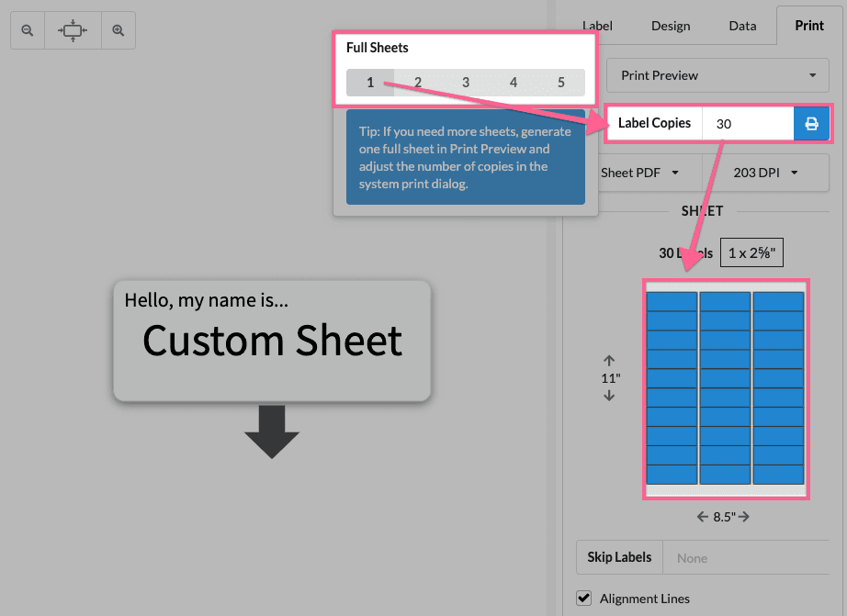847x616 pixels.
Task: Choose 3 full sheets
Action: point(466,83)
